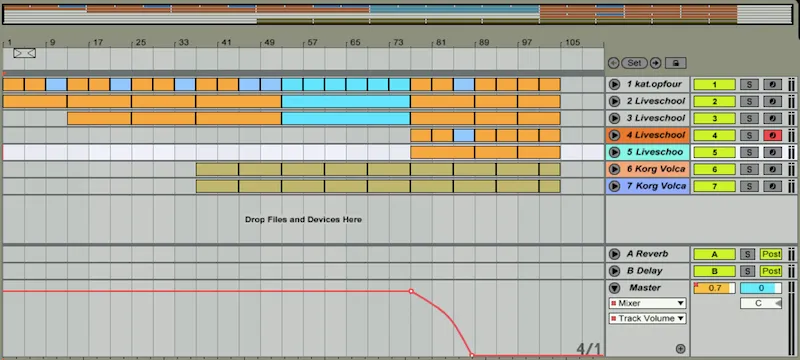Click the A Reverb activator button
The image size is (800, 360).
pos(714,254)
